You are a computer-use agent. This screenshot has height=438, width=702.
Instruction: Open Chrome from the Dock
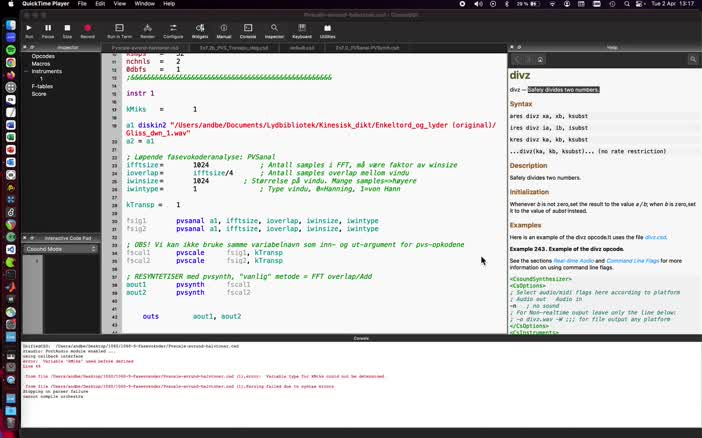[11, 63]
